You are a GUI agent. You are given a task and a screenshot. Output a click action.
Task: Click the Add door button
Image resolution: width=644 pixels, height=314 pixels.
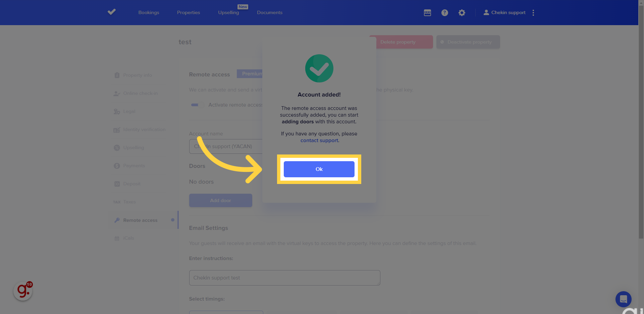220,200
